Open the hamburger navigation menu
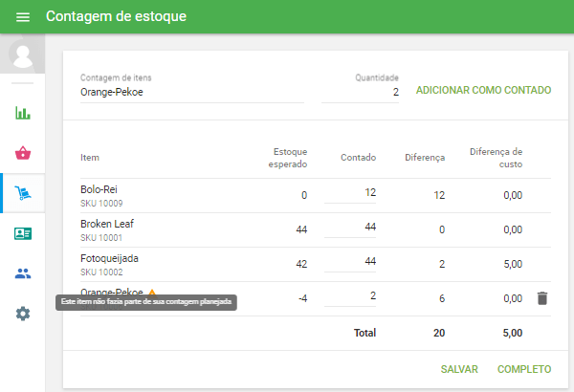The image size is (574, 392). pyautogui.click(x=23, y=17)
